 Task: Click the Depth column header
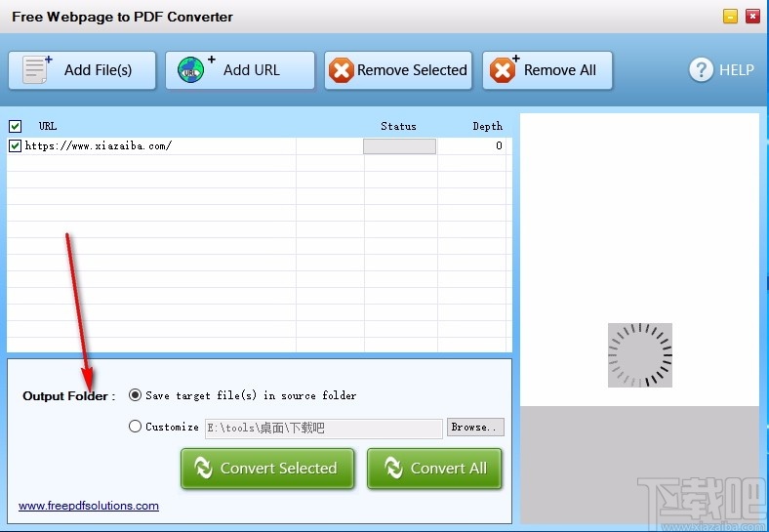pos(488,126)
